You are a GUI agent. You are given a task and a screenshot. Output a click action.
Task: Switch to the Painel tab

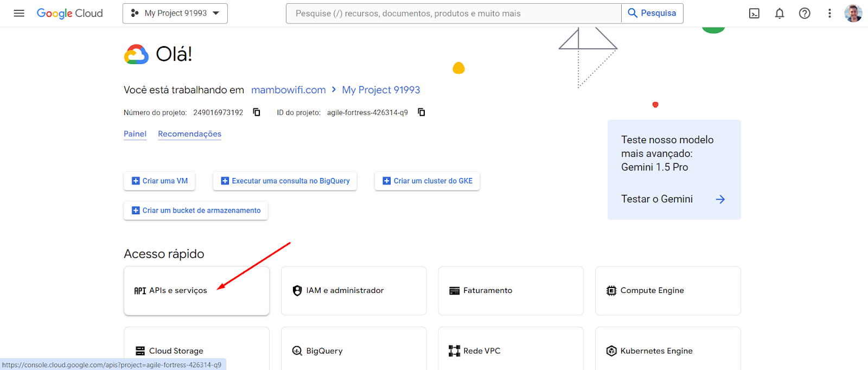pyautogui.click(x=135, y=134)
